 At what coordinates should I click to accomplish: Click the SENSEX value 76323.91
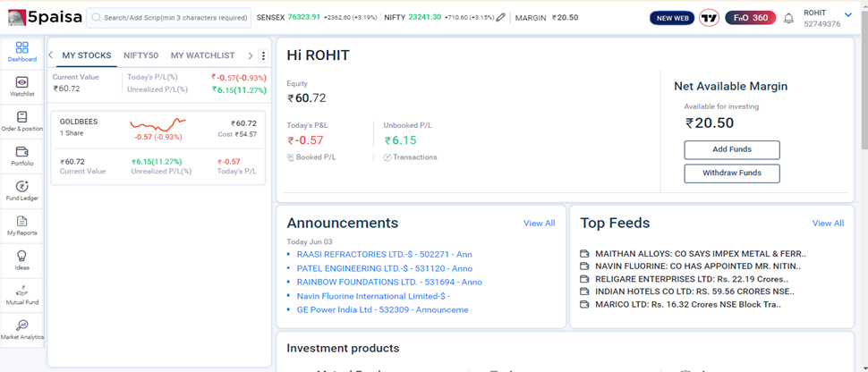[304, 17]
